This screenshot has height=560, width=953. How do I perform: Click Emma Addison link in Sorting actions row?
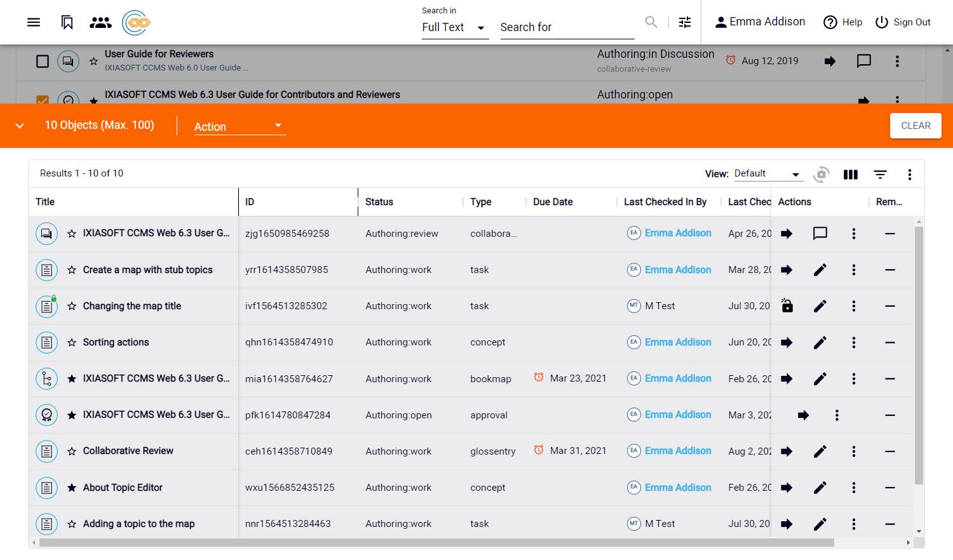coord(678,342)
